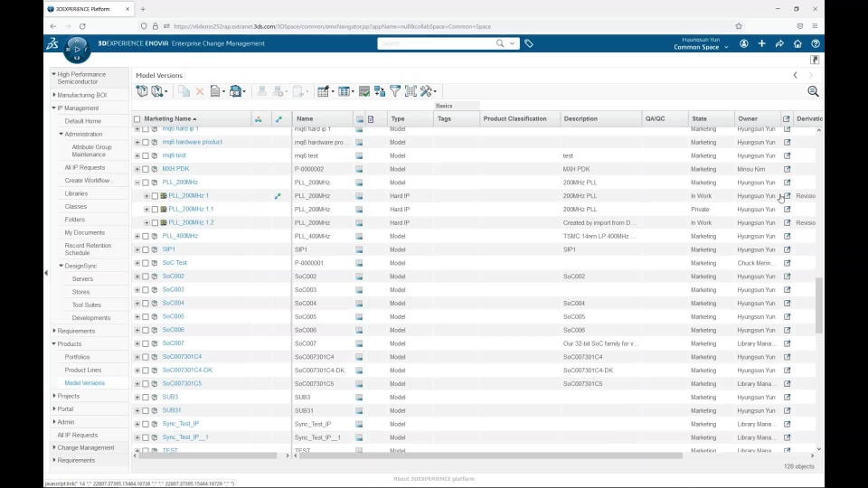Open the document page toolbar icon
The image size is (868, 488).
[x=216, y=91]
